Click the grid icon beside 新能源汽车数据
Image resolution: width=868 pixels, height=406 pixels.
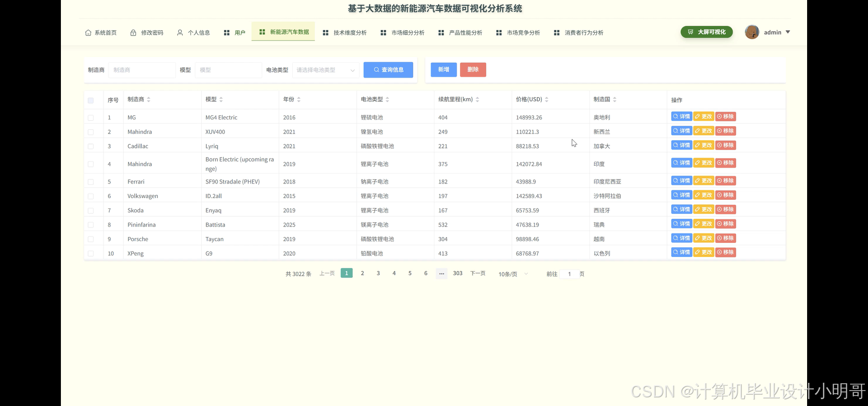262,32
